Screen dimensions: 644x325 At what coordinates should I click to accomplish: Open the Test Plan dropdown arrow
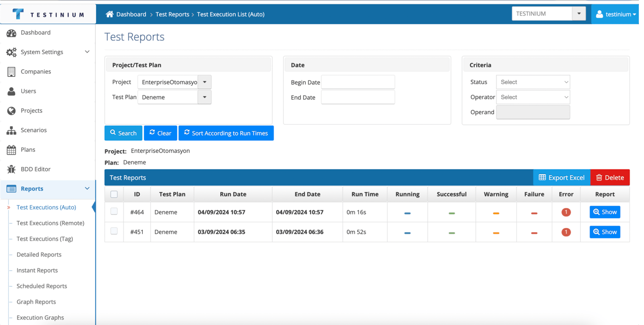[205, 97]
